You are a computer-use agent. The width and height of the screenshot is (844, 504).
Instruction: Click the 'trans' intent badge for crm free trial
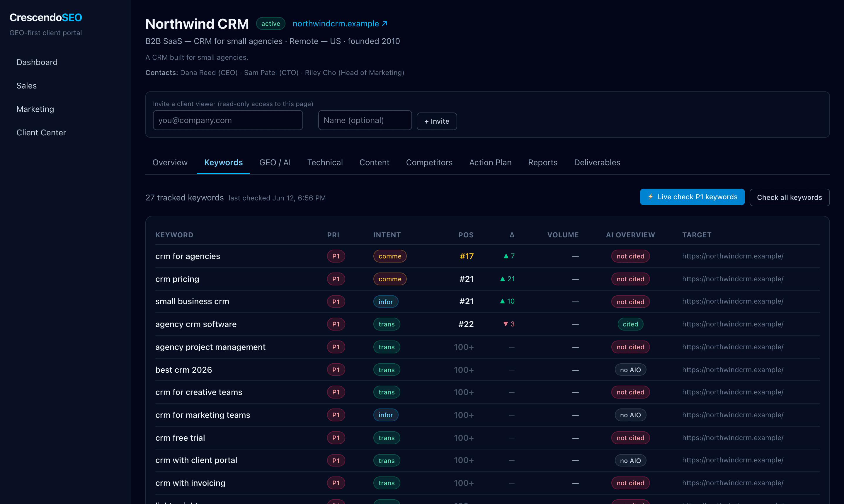(x=387, y=438)
